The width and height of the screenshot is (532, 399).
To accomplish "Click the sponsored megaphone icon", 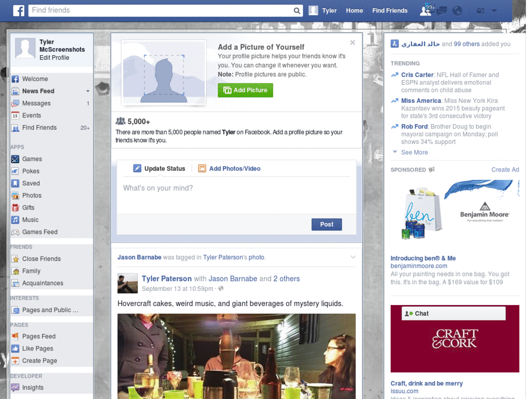I will pyautogui.click(x=431, y=170).
